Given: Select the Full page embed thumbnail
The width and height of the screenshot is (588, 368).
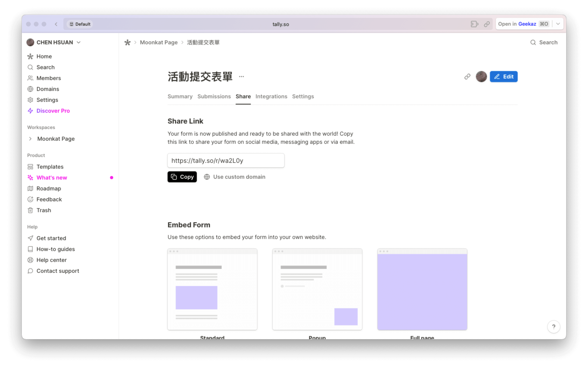Looking at the screenshot, I should 422,289.
